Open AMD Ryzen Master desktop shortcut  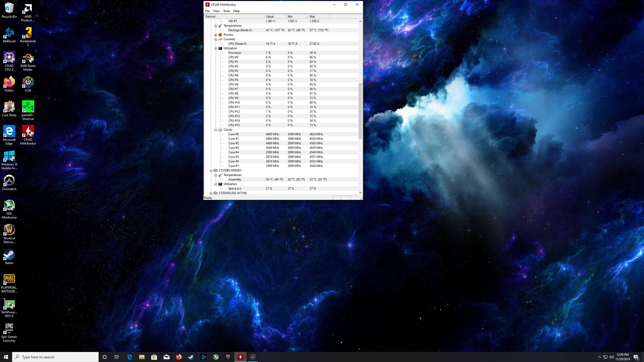(x=28, y=58)
